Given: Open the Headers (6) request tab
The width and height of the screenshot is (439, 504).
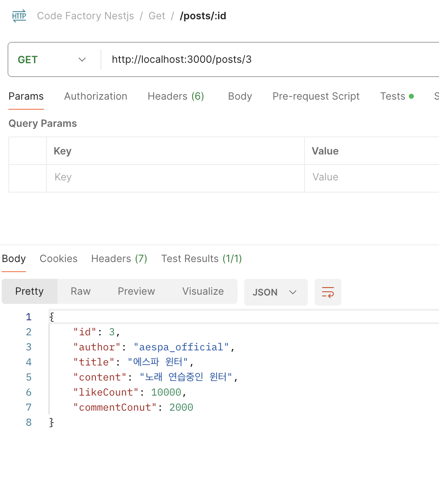Looking at the screenshot, I should [176, 96].
